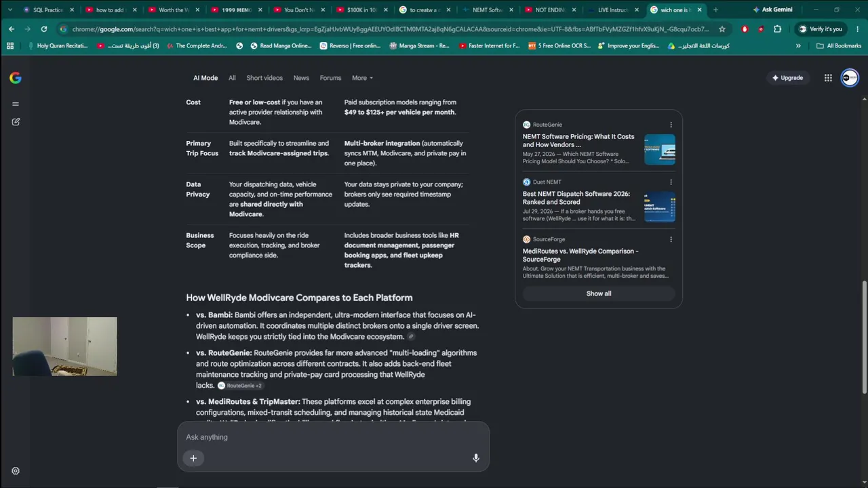The image size is (868, 488).
Task: Click the Google logo
Action: tap(16, 78)
